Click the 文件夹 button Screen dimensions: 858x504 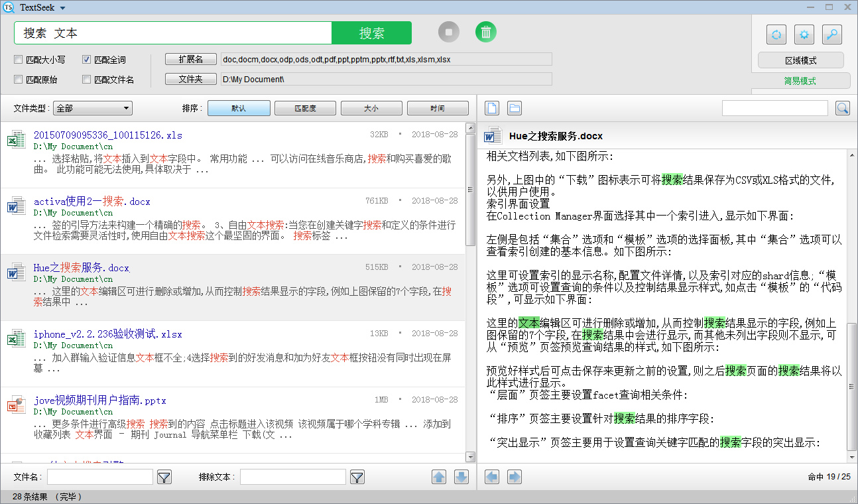tap(191, 79)
